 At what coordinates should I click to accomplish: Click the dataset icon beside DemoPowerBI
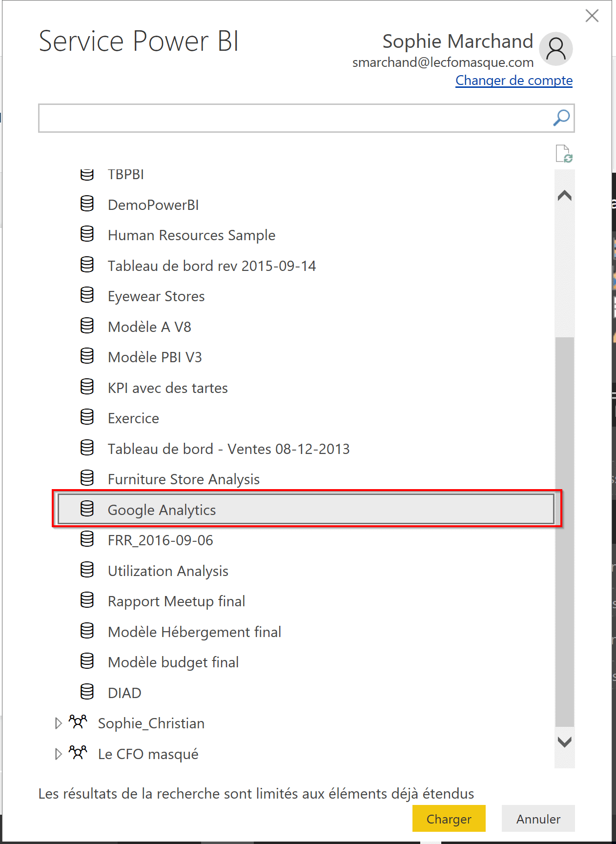[87, 204]
